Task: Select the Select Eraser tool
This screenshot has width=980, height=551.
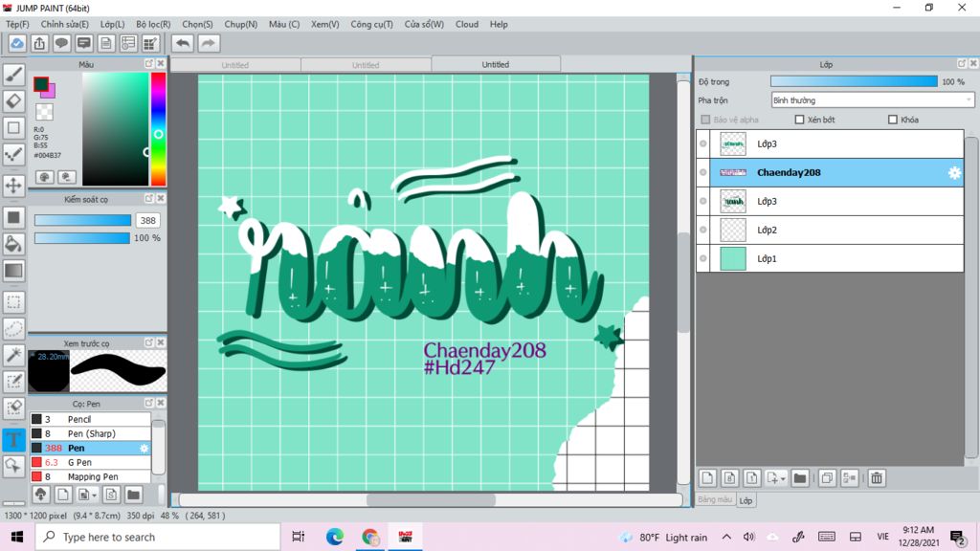Action: (13, 408)
